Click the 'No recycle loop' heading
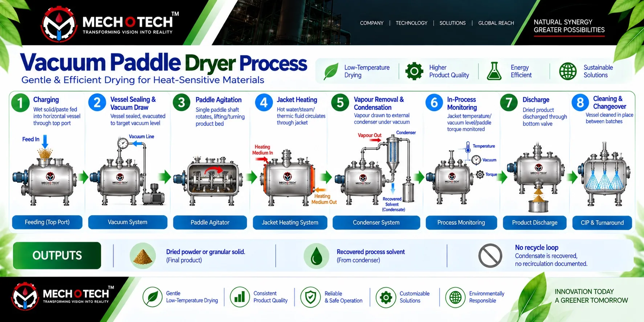644x322 pixels. point(537,247)
